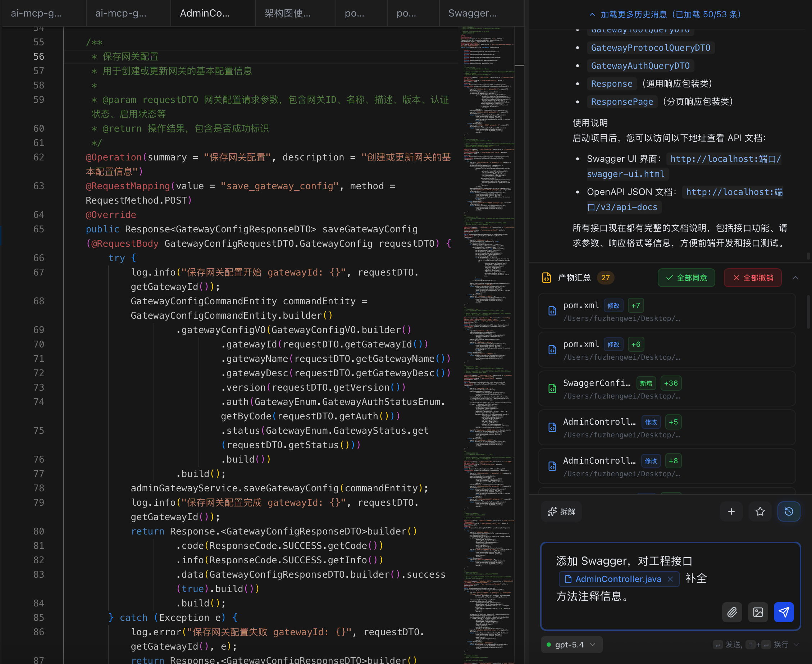Collapse the 产物汇总 panel chevron
This screenshot has width=812, height=664.
tap(795, 278)
